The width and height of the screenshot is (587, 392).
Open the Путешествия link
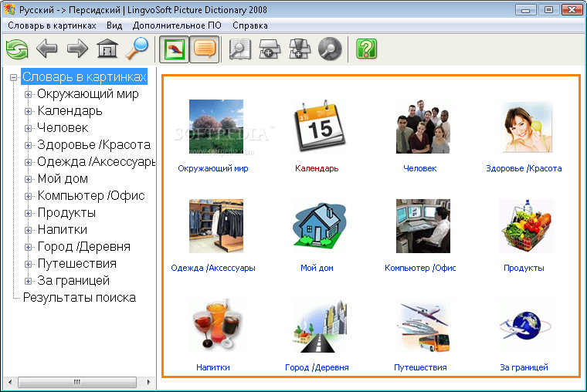[420, 367]
